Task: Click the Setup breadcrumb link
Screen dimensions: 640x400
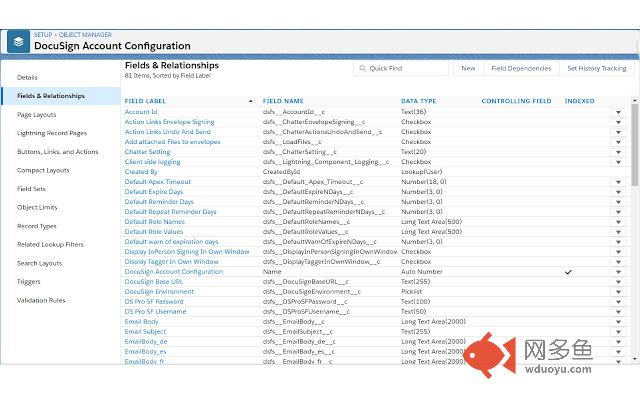Action: pos(43,35)
